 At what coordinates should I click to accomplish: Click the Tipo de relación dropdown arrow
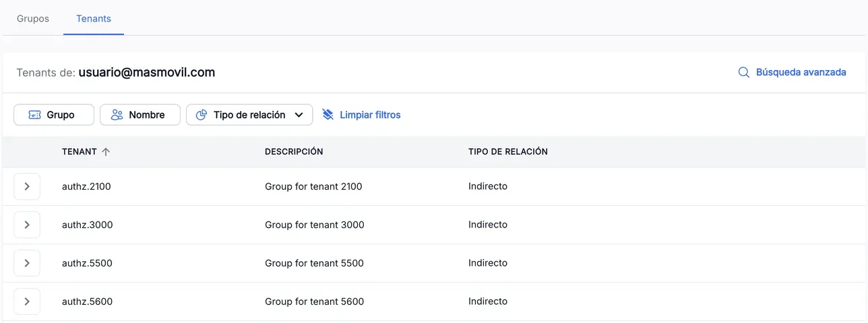click(x=299, y=115)
